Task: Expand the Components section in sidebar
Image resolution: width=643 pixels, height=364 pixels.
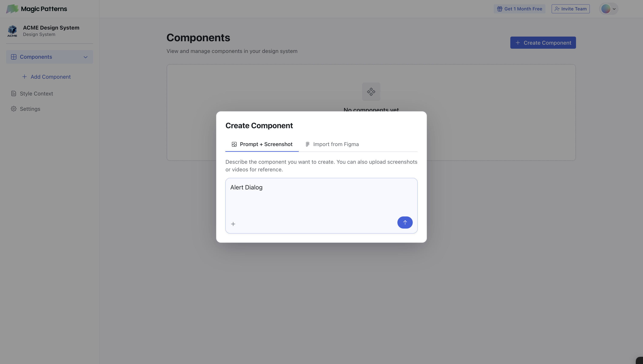Action: 36,57
